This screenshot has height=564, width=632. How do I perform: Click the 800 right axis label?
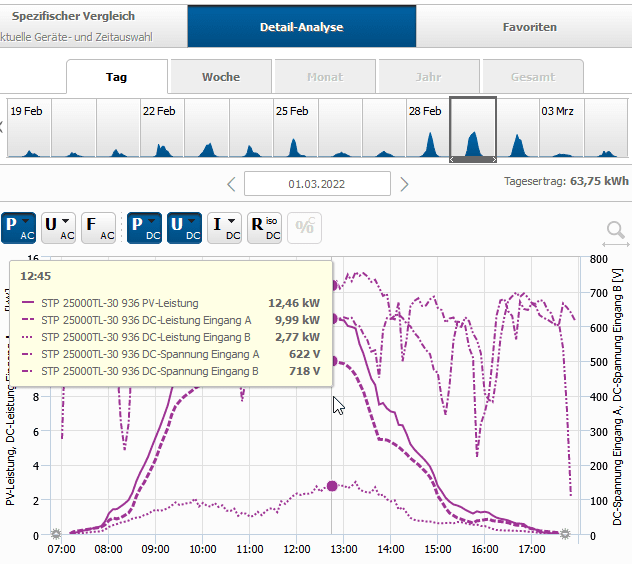[x=599, y=259]
